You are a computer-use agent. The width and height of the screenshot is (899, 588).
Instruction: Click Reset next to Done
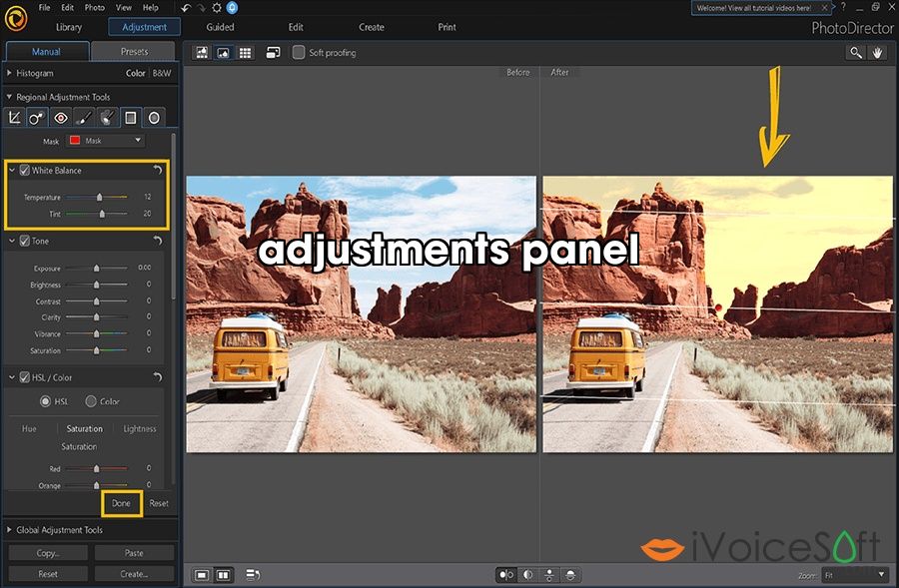(159, 503)
